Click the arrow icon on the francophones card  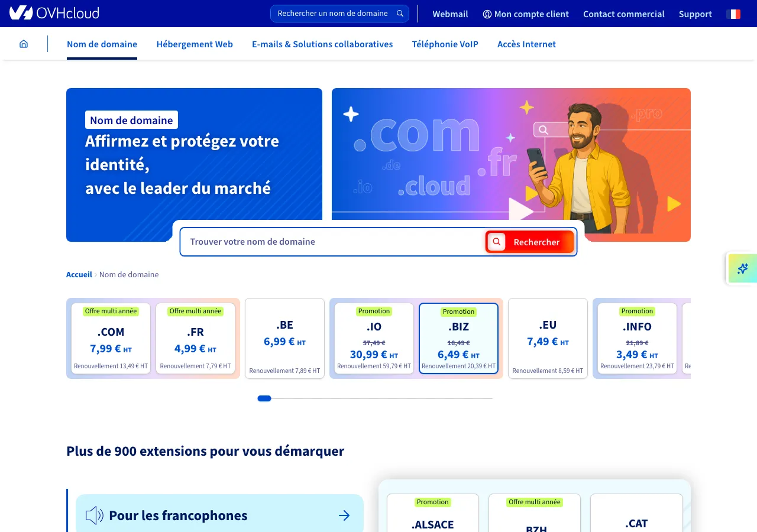(344, 515)
